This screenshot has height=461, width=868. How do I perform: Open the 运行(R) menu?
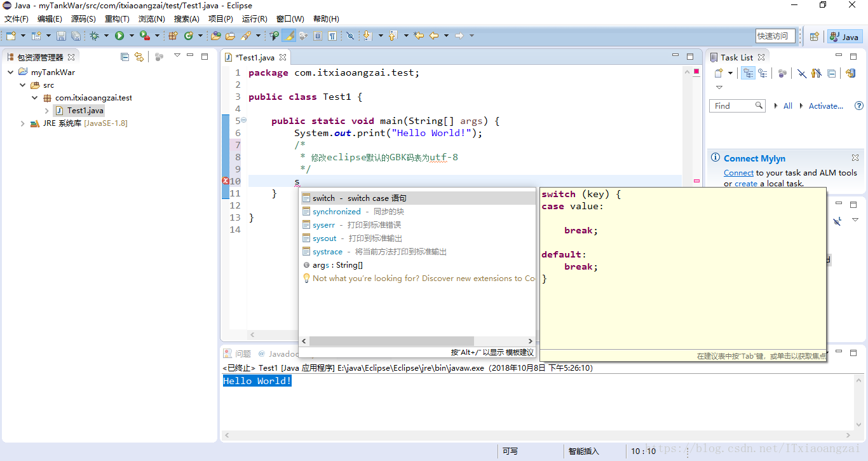254,19
